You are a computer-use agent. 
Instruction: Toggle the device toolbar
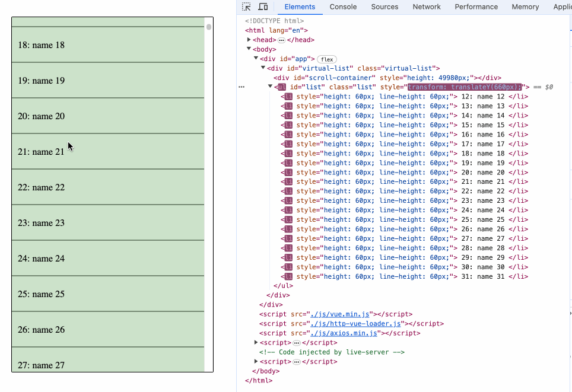(263, 7)
